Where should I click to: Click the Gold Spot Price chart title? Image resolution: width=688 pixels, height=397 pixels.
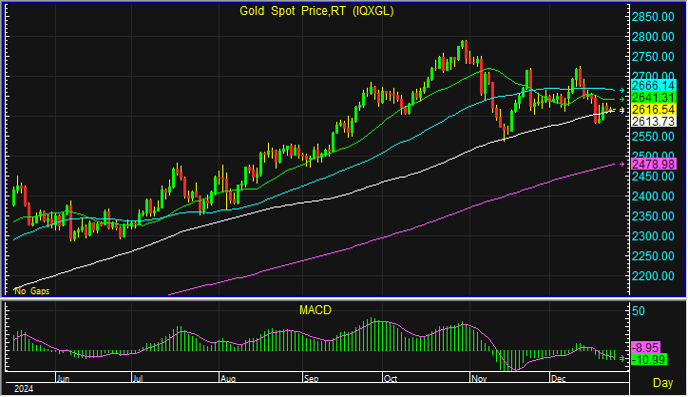pos(316,11)
